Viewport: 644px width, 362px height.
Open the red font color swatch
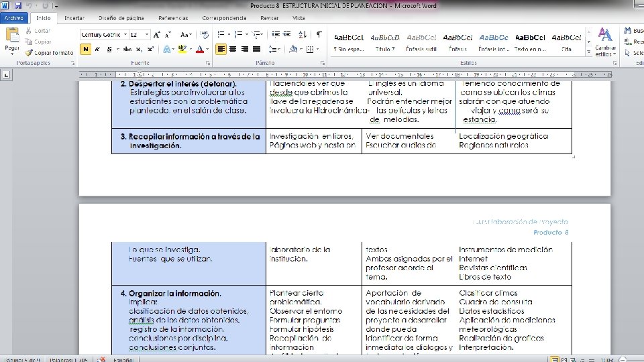pos(200,49)
